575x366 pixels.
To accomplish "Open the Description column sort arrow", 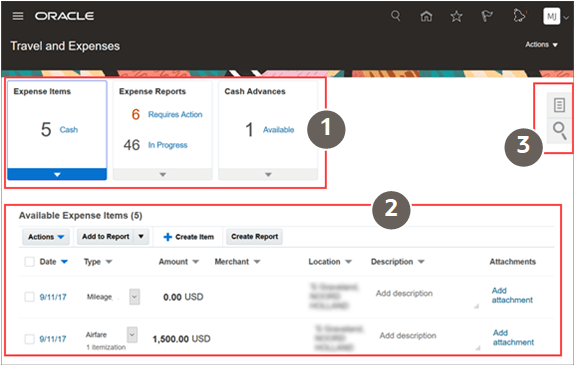I will coord(421,262).
